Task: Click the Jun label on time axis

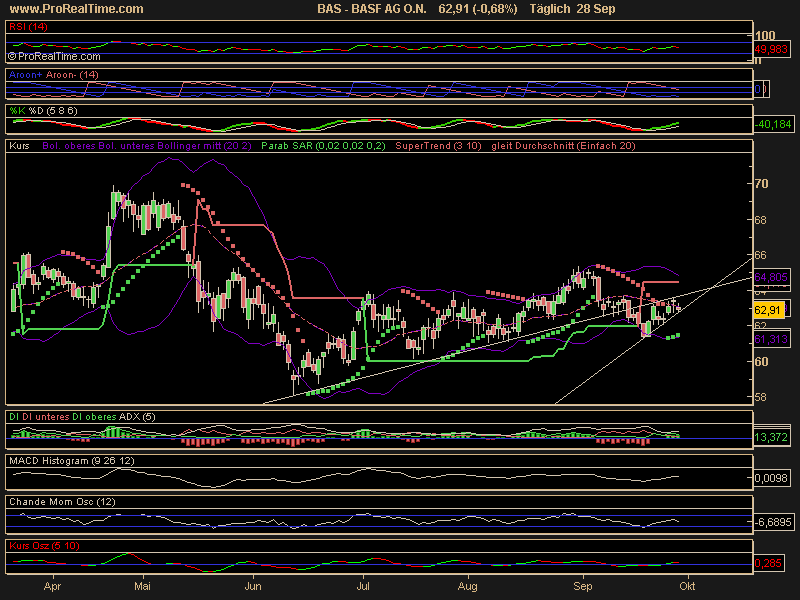Action: click(253, 586)
